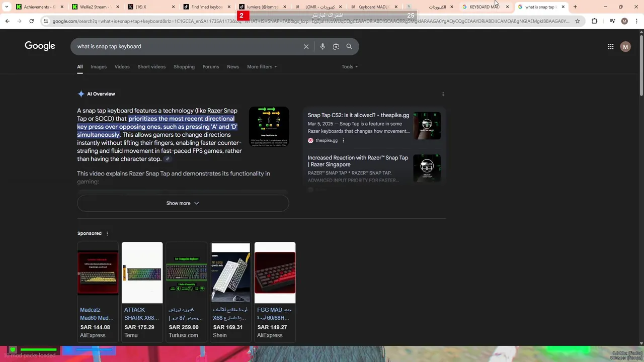Click the Temu seller name

click(131, 335)
